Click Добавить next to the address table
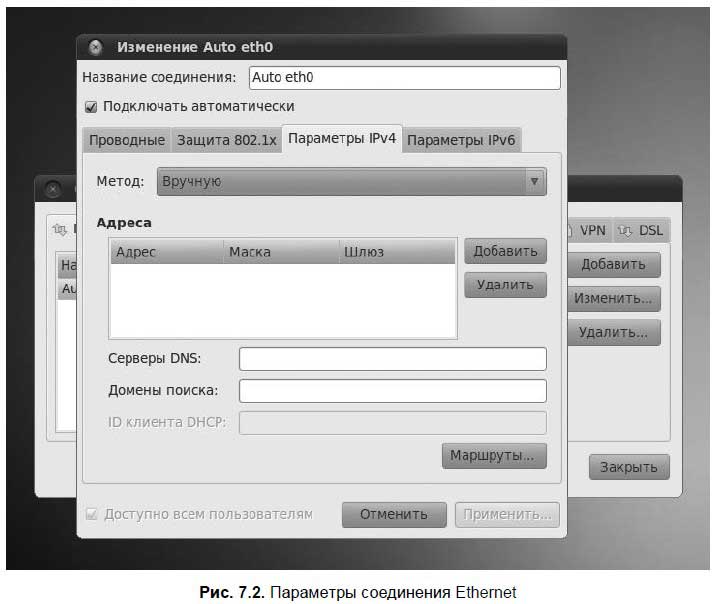 point(505,251)
